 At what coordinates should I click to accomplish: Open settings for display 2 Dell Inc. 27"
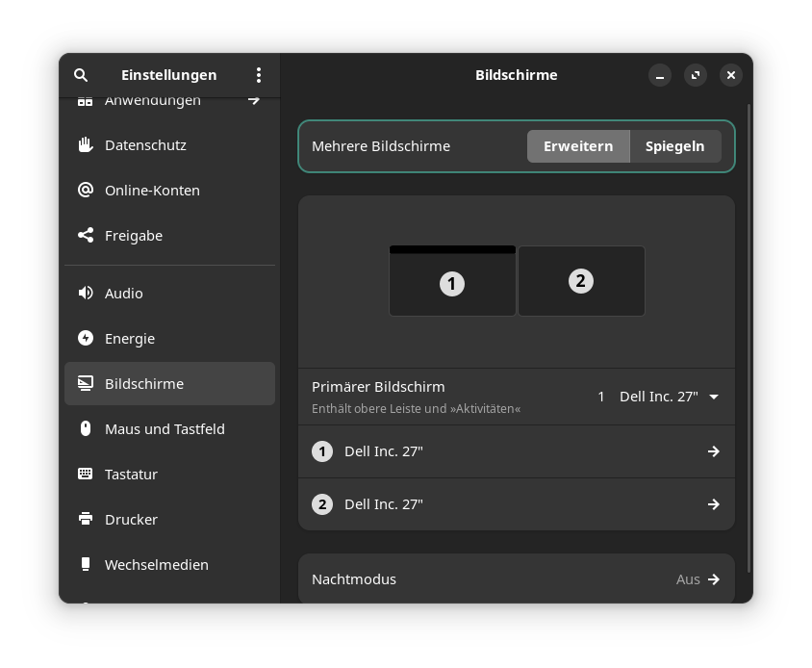click(x=517, y=504)
